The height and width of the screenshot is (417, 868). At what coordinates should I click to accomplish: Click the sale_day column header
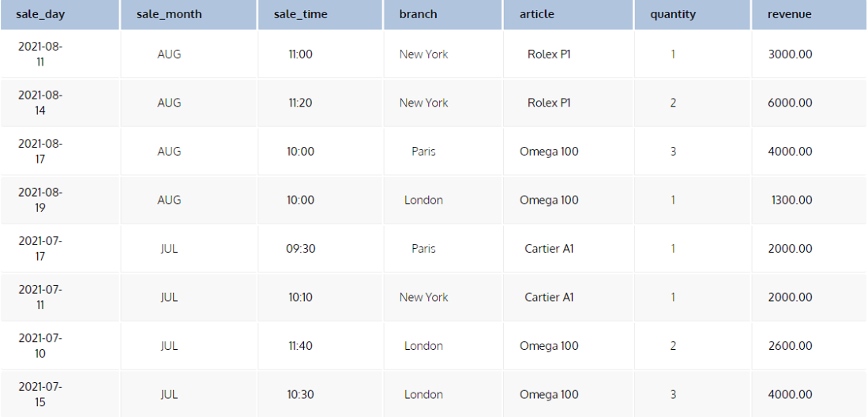coord(40,14)
